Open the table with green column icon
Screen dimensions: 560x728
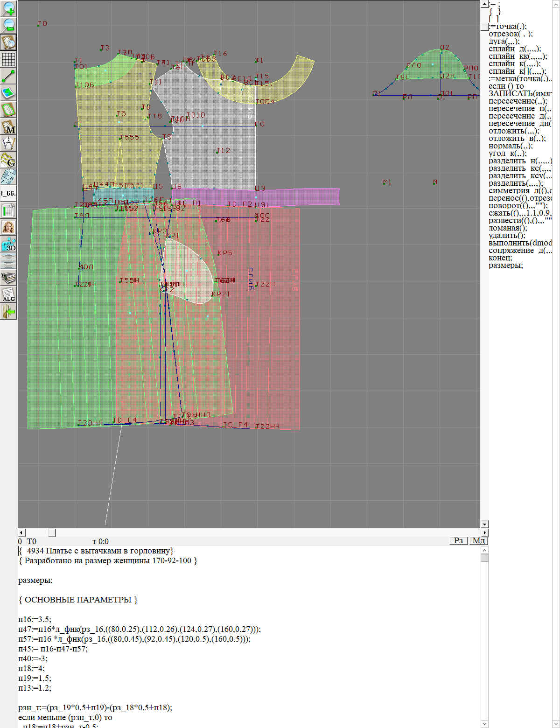[x=8, y=210]
